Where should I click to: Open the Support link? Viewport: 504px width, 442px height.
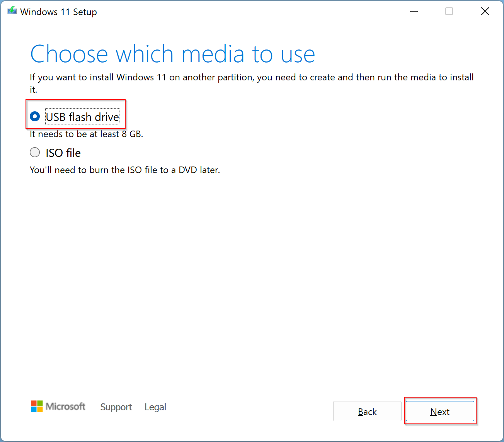(116, 407)
